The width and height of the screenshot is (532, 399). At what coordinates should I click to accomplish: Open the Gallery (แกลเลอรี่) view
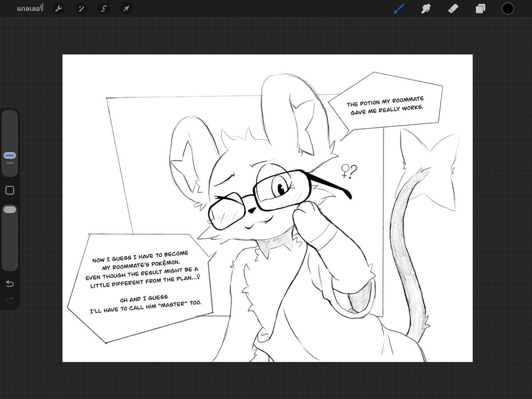[30, 8]
